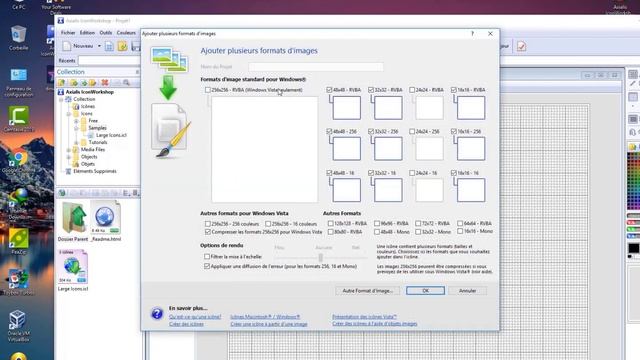
Task: Click the grid document toolbar icon beside Nouveau
Action: click(109, 46)
